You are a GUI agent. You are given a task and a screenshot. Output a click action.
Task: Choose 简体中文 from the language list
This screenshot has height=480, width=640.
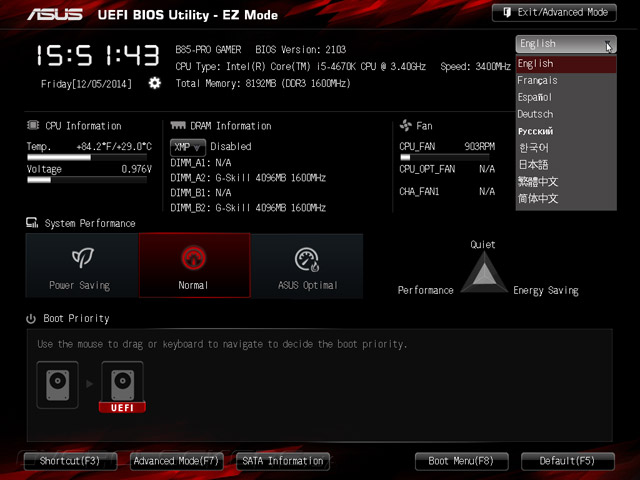(566, 198)
